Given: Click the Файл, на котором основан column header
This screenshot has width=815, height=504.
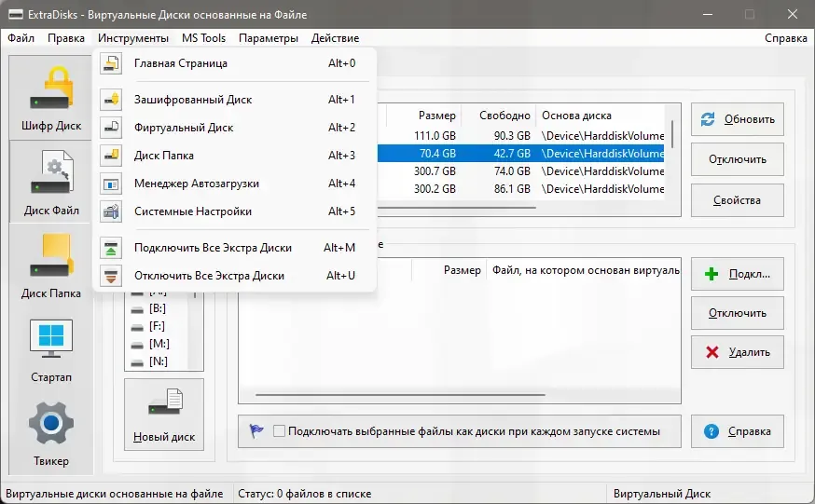Looking at the screenshot, I should coord(584,270).
